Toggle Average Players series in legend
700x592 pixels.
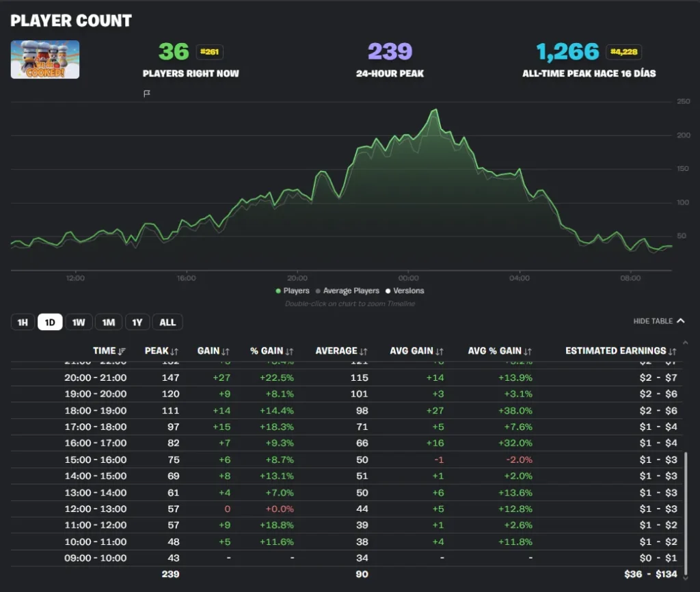coord(347,291)
